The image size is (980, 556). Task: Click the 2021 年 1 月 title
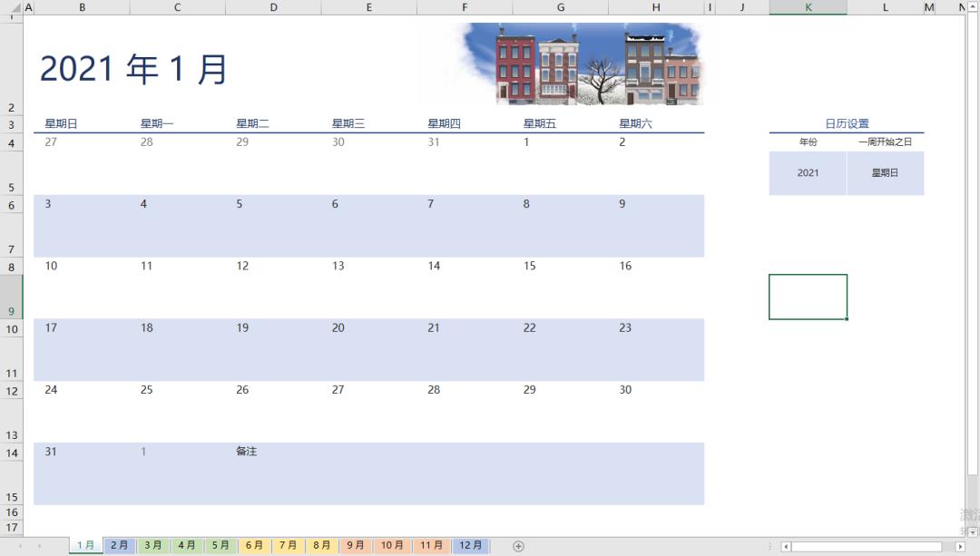coord(133,69)
